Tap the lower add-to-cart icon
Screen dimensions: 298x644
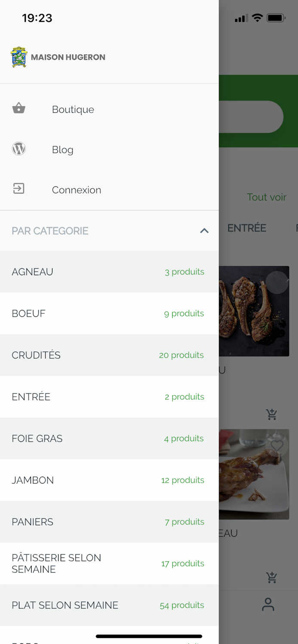(x=271, y=577)
